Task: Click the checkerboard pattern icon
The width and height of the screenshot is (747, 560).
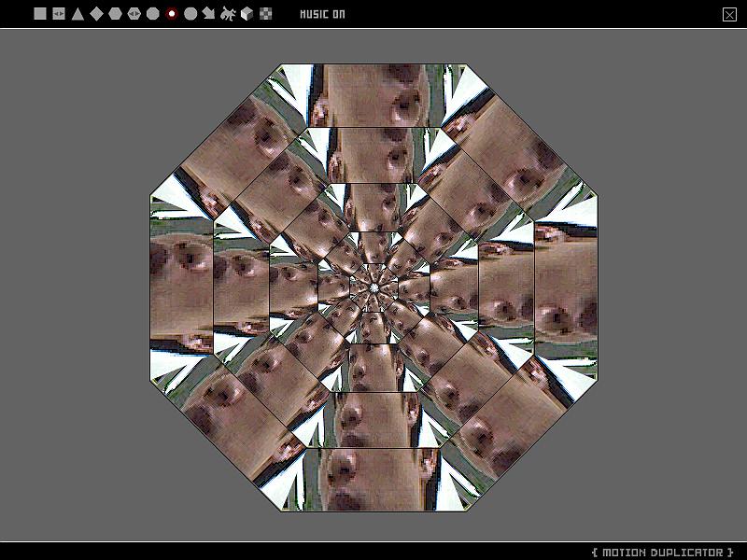Action: click(266, 14)
